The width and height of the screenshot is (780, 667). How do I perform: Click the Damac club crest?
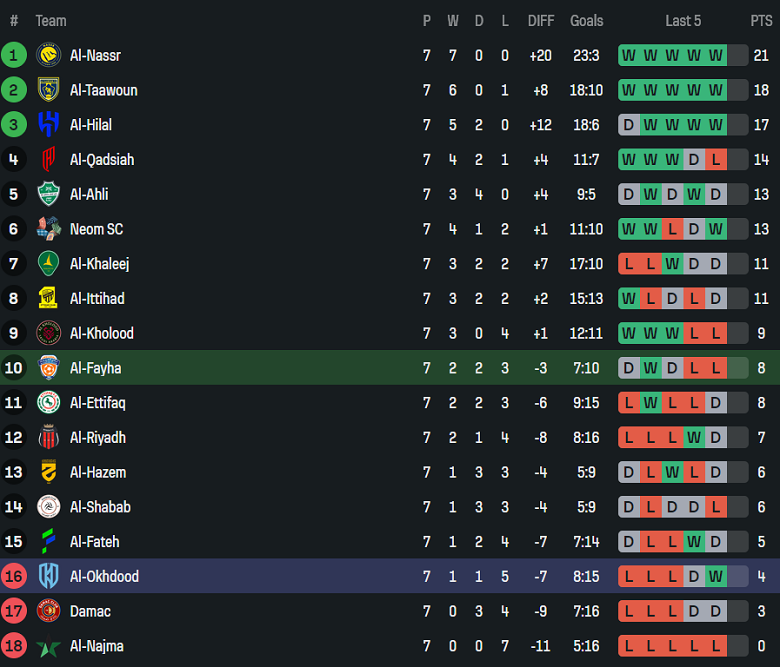pyautogui.click(x=48, y=611)
